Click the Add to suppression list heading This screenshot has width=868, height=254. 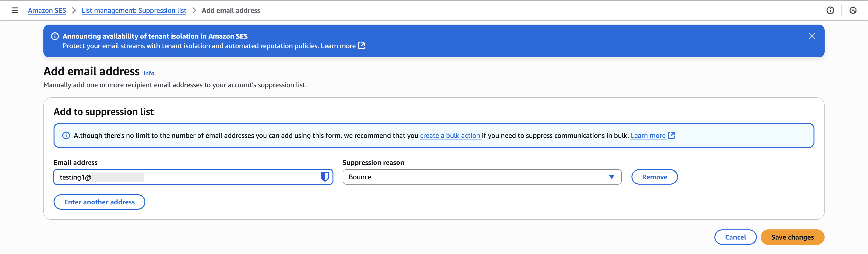point(103,112)
